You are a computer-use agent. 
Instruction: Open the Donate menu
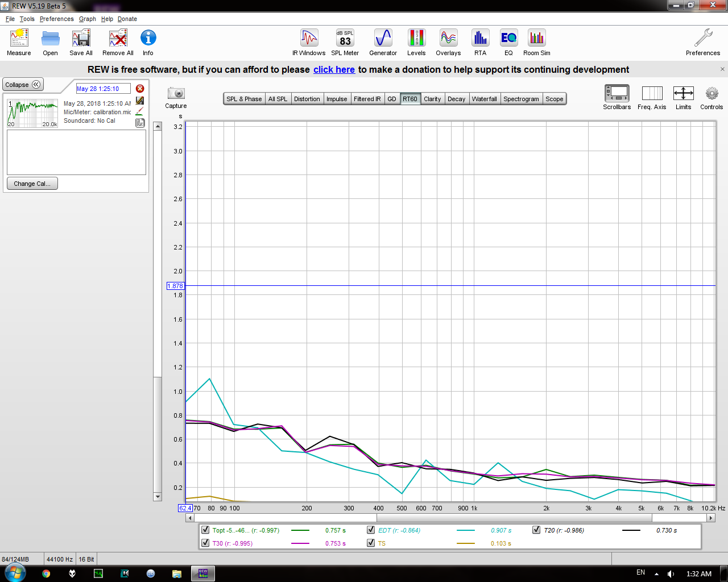point(127,19)
